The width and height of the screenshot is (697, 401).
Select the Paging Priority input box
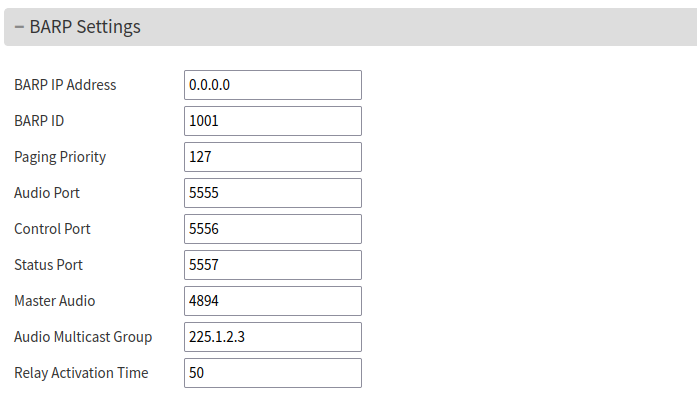pyautogui.click(x=272, y=157)
